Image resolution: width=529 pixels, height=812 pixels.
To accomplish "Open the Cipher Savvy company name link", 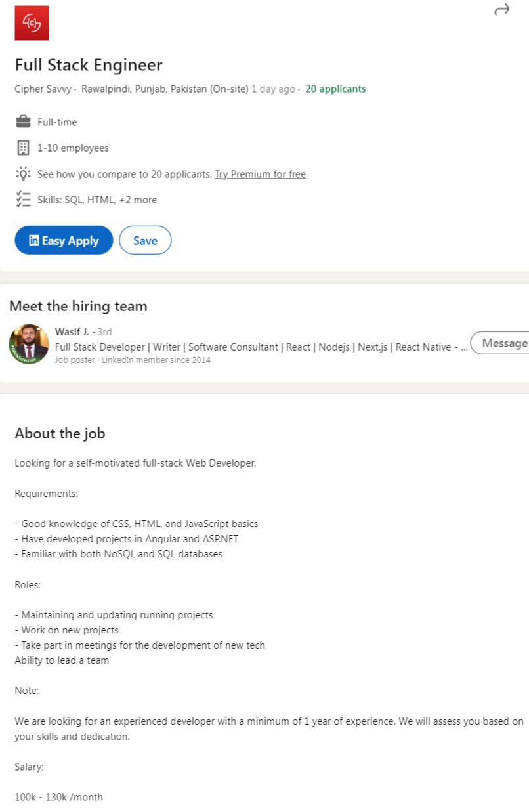I will [43, 89].
